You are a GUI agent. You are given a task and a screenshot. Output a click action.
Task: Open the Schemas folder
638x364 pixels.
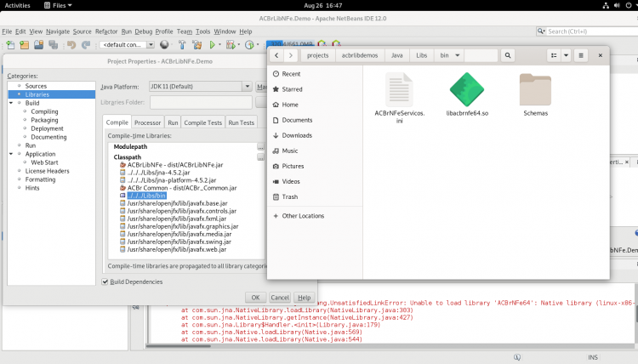pyautogui.click(x=535, y=94)
